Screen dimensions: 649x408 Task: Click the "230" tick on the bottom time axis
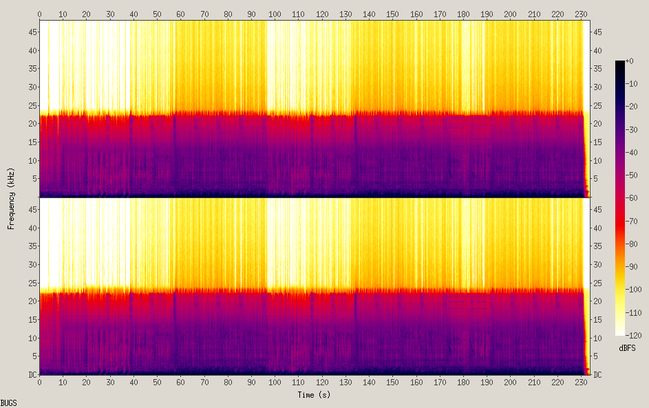tap(581, 383)
